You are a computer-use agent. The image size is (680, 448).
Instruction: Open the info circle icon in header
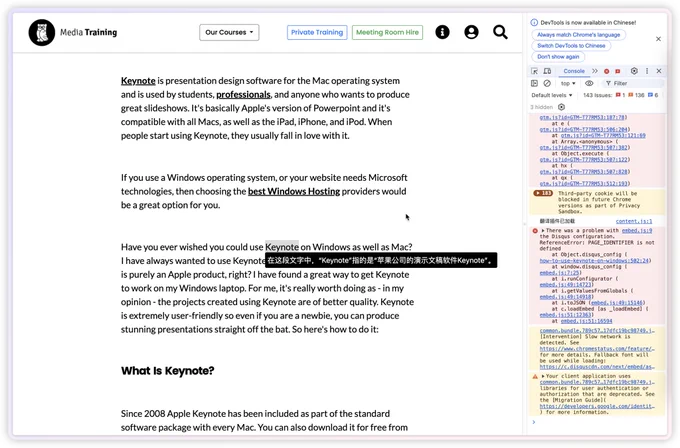pos(442,32)
